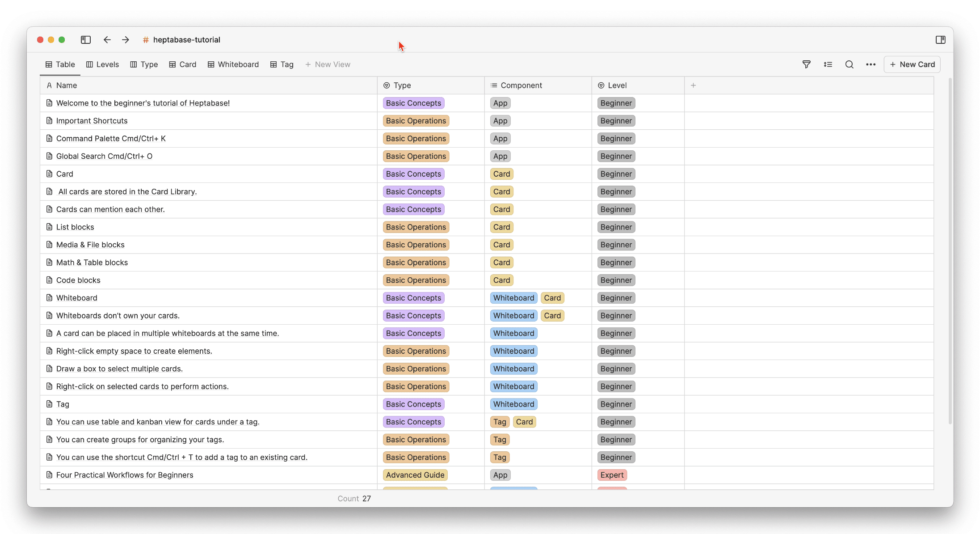Click the card icon for List blocks
The height and width of the screenshot is (534, 980).
point(50,227)
